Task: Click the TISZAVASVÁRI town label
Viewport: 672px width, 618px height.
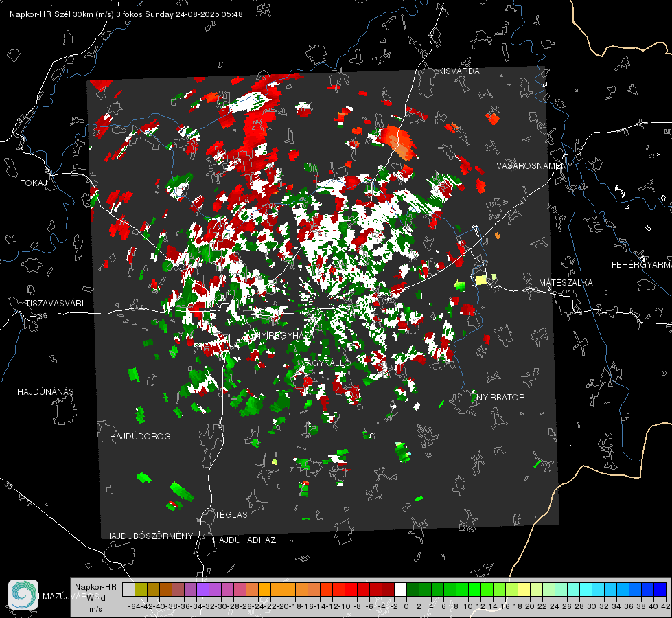Action: click(x=55, y=304)
